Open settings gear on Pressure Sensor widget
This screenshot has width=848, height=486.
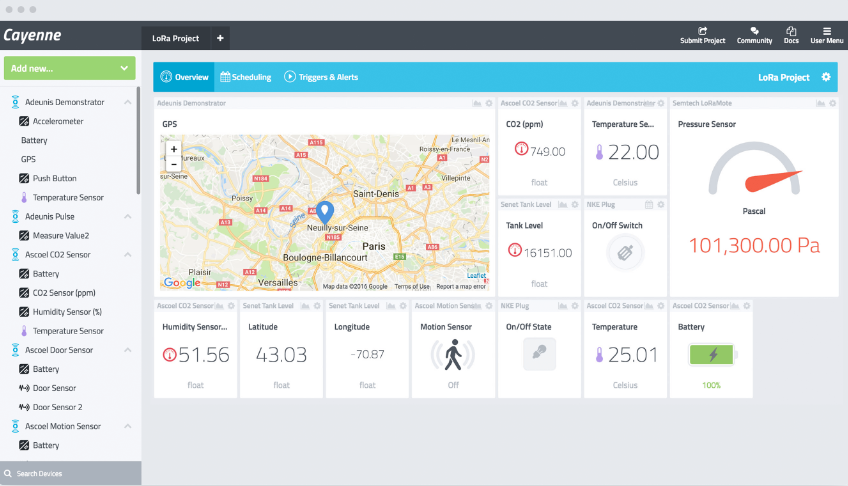tap(833, 103)
